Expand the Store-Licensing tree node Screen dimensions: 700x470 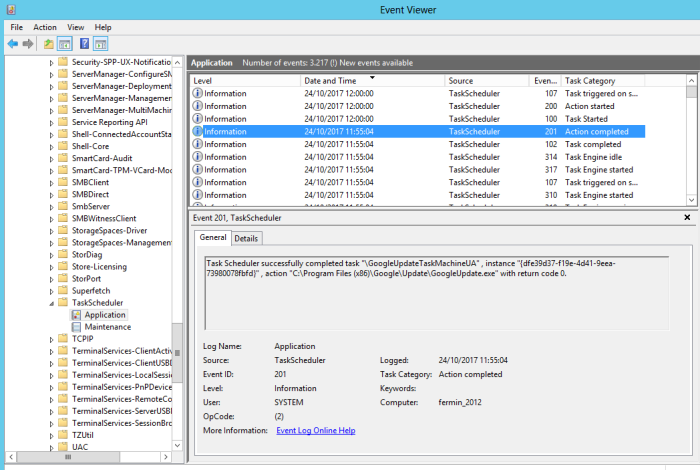[51, 267]
